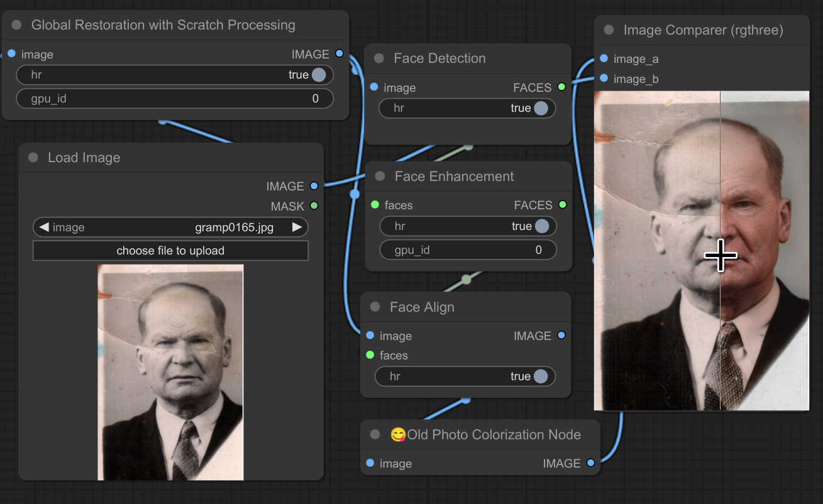Collapse the Global Restoration node via dot

pos(17,25)
